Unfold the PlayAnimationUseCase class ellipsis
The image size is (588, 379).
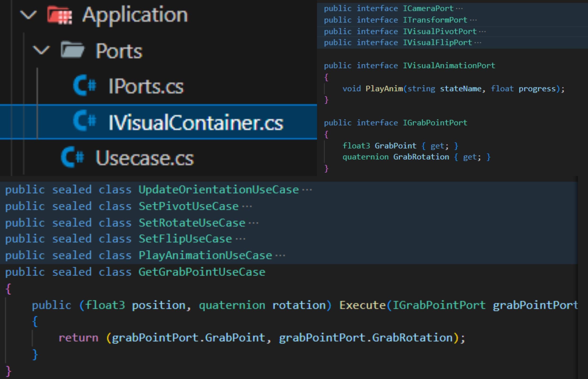point(280,256)
